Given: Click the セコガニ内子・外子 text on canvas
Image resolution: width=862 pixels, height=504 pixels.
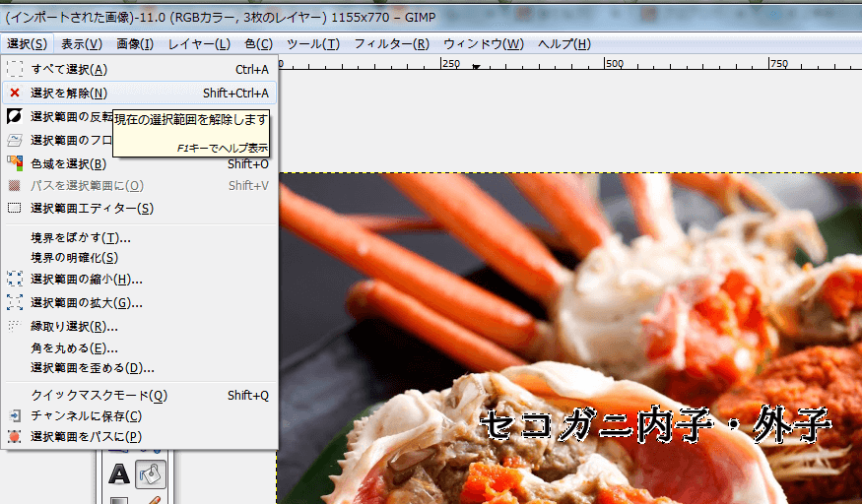Looking at the screenshot, I should coord(656,424).
